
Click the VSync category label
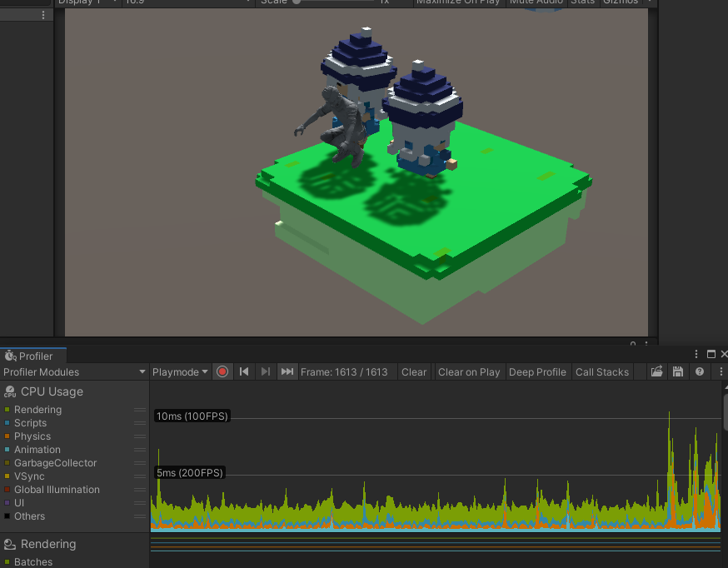coord(29,476)
